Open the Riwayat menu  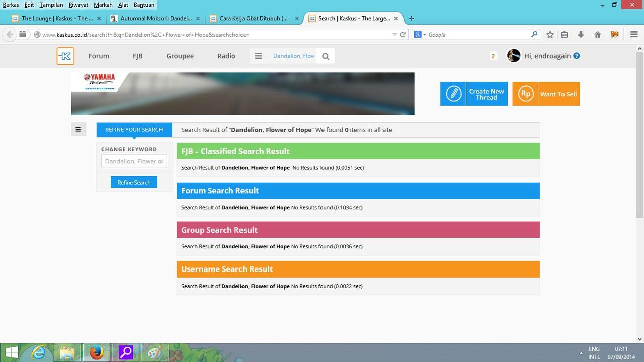point(78,5)
